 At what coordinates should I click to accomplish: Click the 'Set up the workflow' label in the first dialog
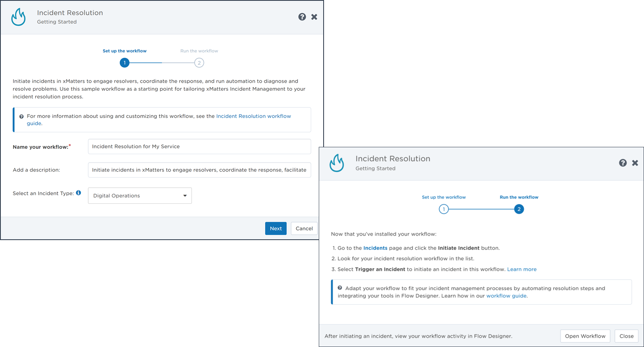pos(125,51)
